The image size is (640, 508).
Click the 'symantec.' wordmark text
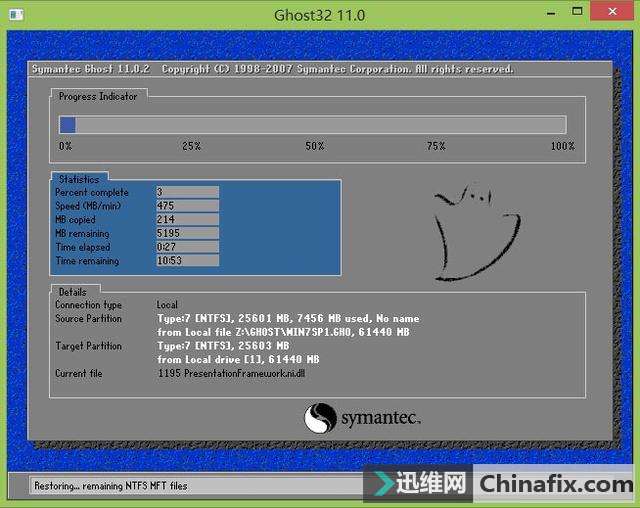click(x=380, y=418)
